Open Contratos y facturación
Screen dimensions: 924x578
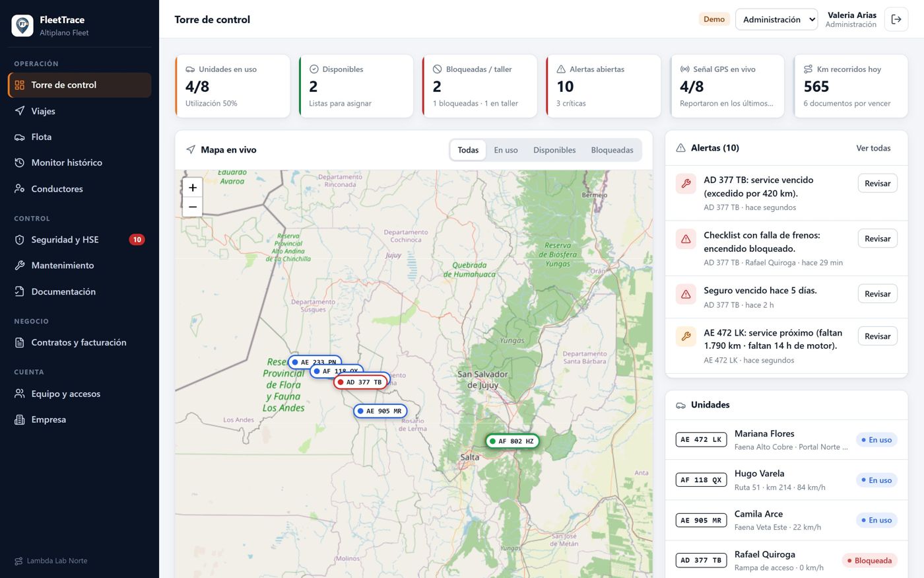click(80, 342)
